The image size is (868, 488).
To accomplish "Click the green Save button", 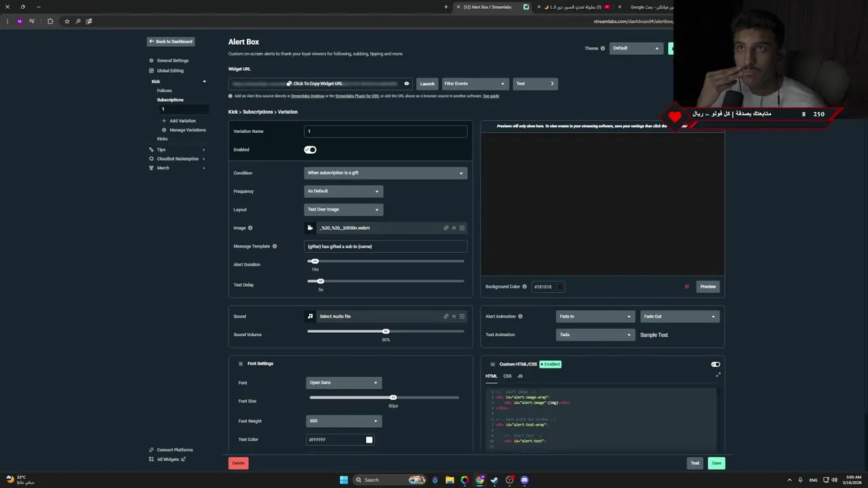I will [x=717, y=463].
